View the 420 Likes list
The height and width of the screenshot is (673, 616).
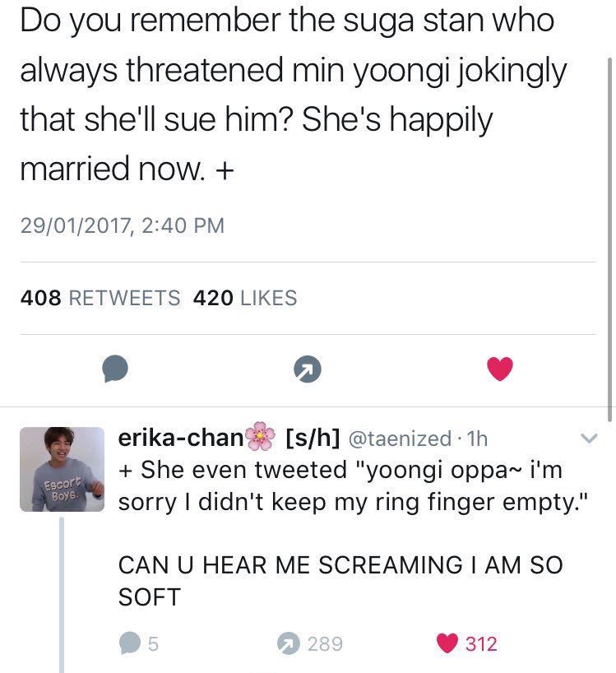(245, 298)
